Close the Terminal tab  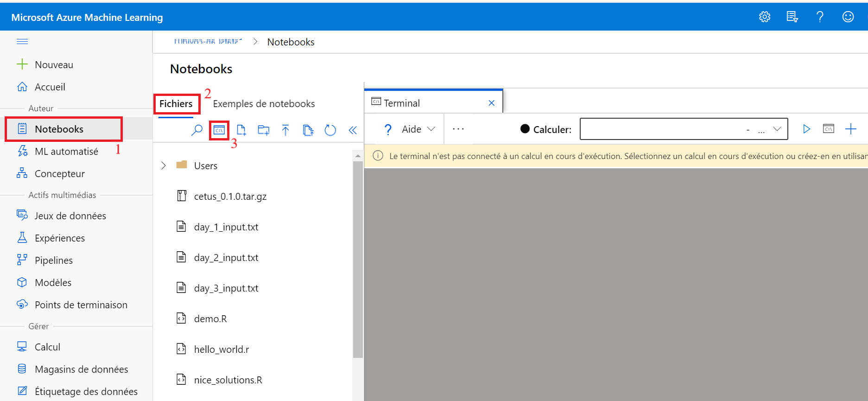[x=492, y=103]
